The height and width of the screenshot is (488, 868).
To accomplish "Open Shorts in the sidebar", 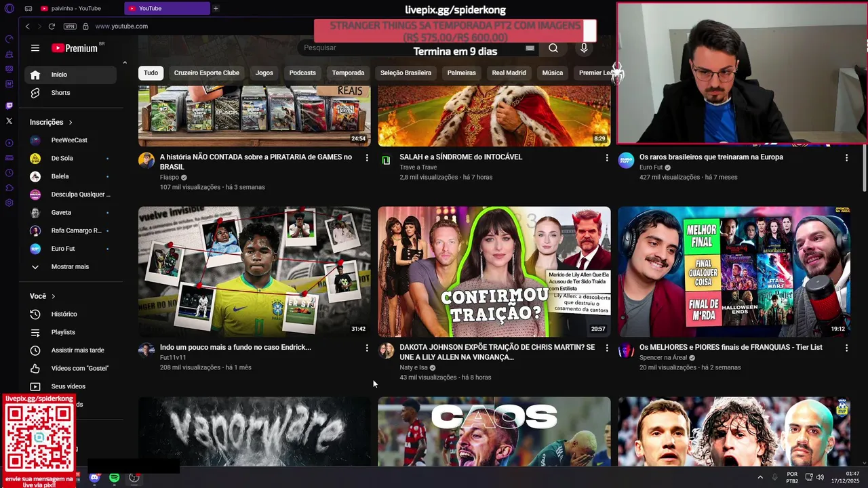I will coord(70,93).
